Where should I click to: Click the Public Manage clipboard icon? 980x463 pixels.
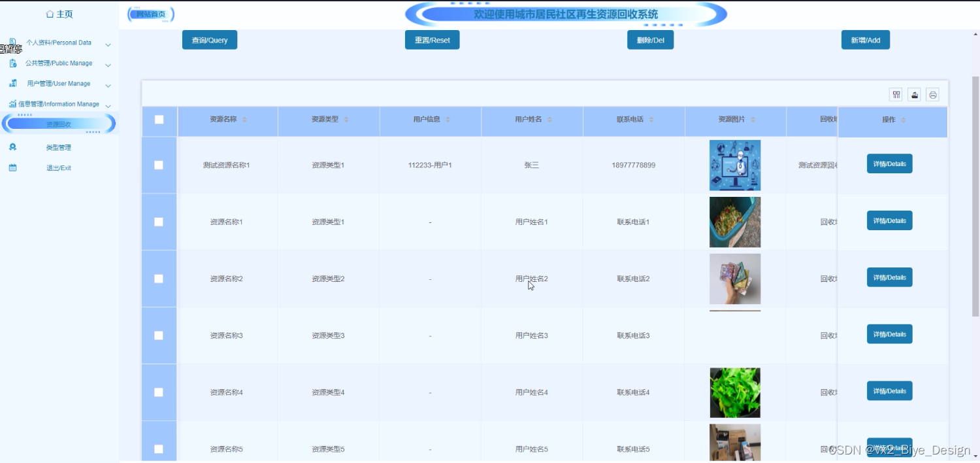point(12,63)
